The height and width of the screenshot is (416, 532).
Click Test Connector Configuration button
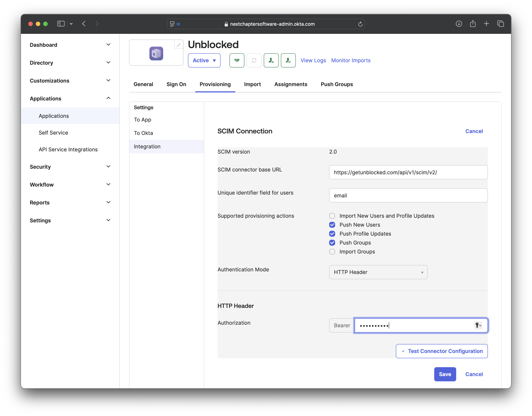point(442,351)
